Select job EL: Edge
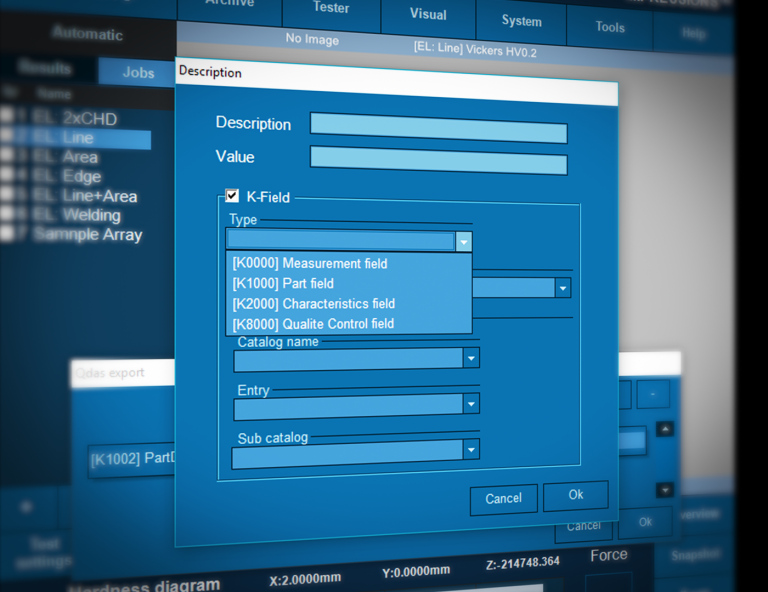768x592 pixels. pyautogui.click(x=67, y=176)
